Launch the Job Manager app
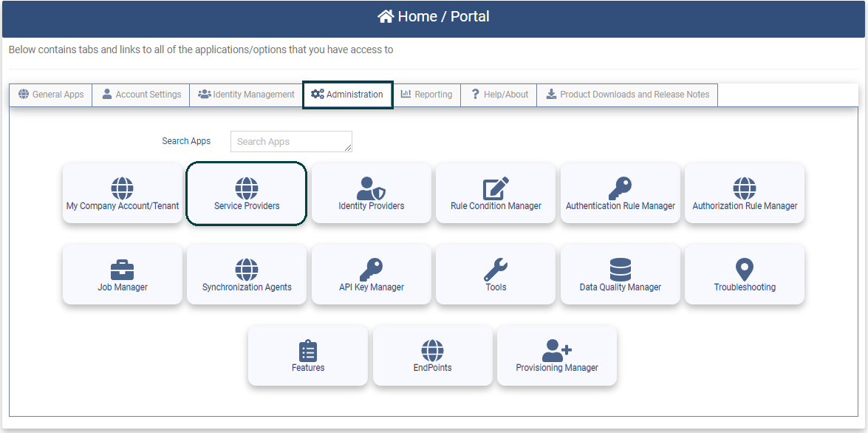 (122, 274)
